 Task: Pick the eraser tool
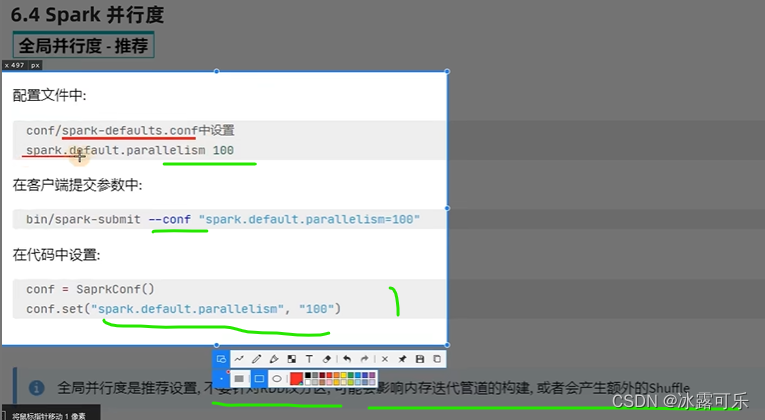tap(327, 359)
